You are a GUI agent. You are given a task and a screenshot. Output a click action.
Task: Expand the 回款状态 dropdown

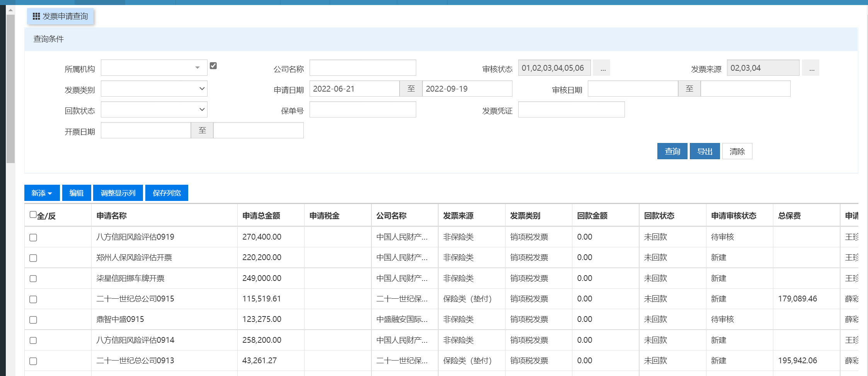click(154, 110)
